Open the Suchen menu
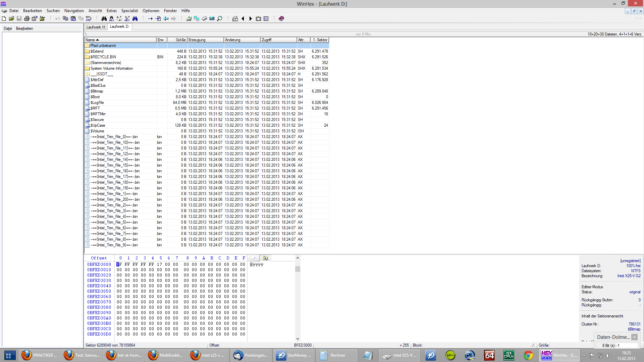The width and height of the screenshot is (644, 362). pos(53,11)
